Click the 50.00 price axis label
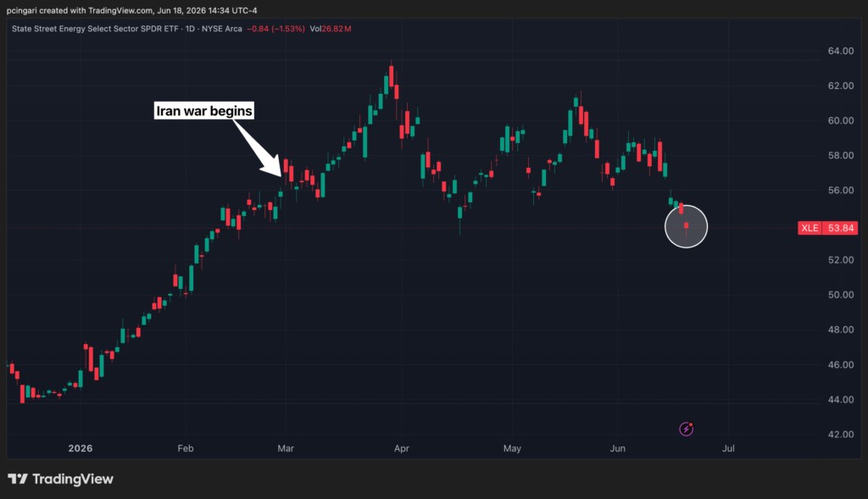Image resolution: width=868 pixels, height=499 pixels. point(840,295)
